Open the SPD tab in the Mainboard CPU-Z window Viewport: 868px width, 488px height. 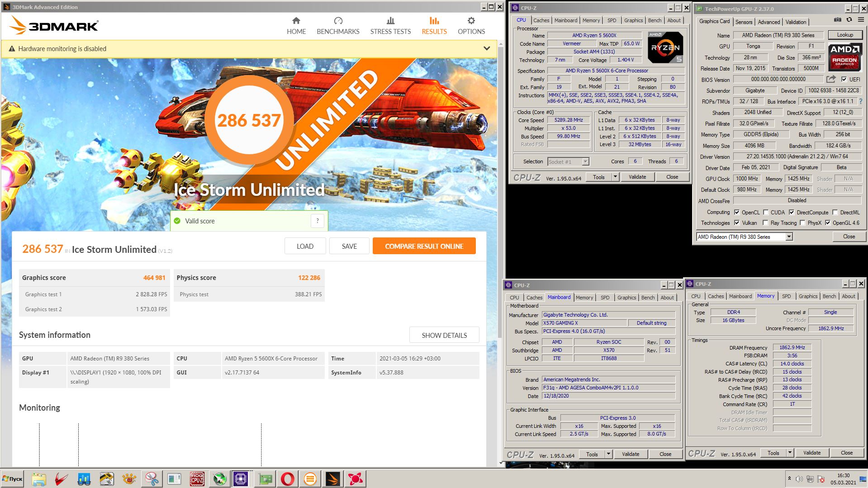coord(605,298)
